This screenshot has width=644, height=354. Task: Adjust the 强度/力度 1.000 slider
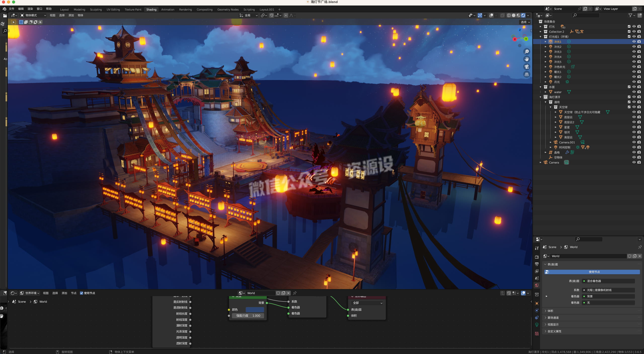[x=248, y=316]
